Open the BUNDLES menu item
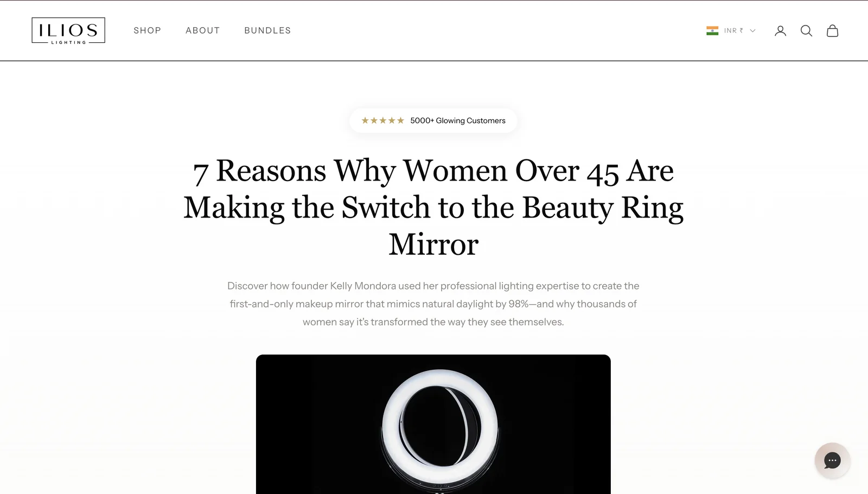This screenshot has width=868, height=494. pos(267,30)
